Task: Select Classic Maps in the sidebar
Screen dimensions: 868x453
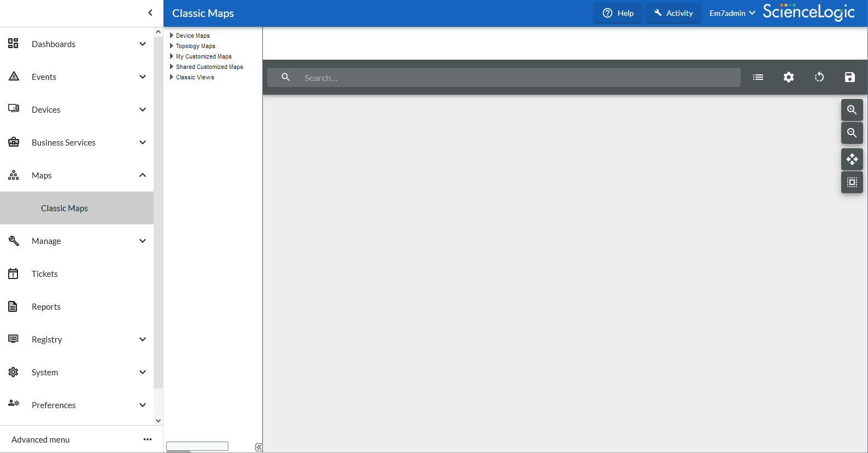Action: (64, 208)
